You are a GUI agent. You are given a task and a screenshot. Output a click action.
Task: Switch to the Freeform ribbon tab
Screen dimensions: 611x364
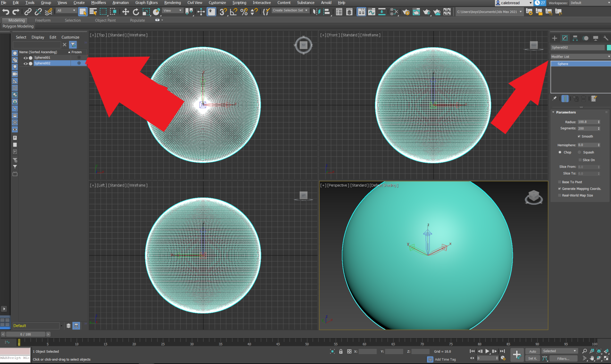43,21
